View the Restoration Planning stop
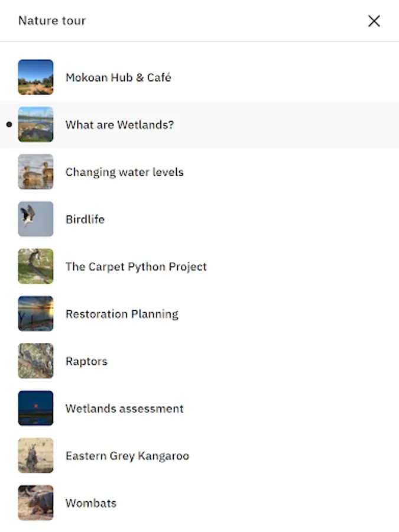The height and width of the screenshot is (532, 399). (122, 314)
